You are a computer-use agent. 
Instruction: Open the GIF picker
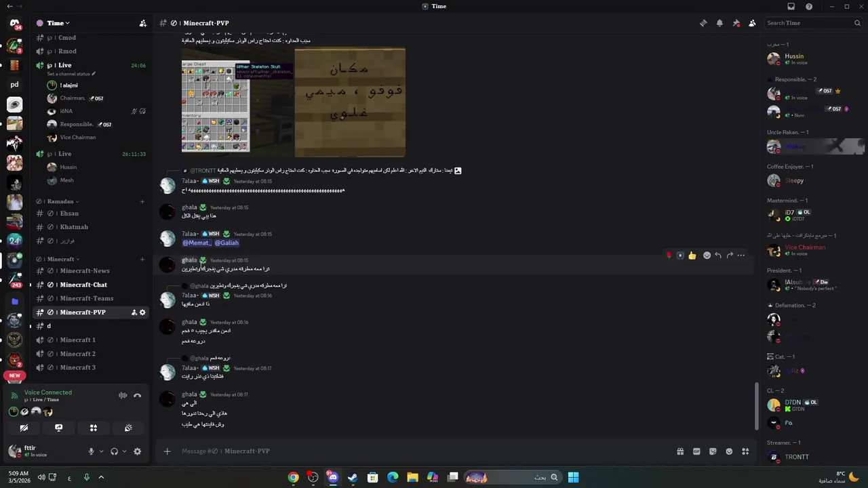(x=696, y=451)
